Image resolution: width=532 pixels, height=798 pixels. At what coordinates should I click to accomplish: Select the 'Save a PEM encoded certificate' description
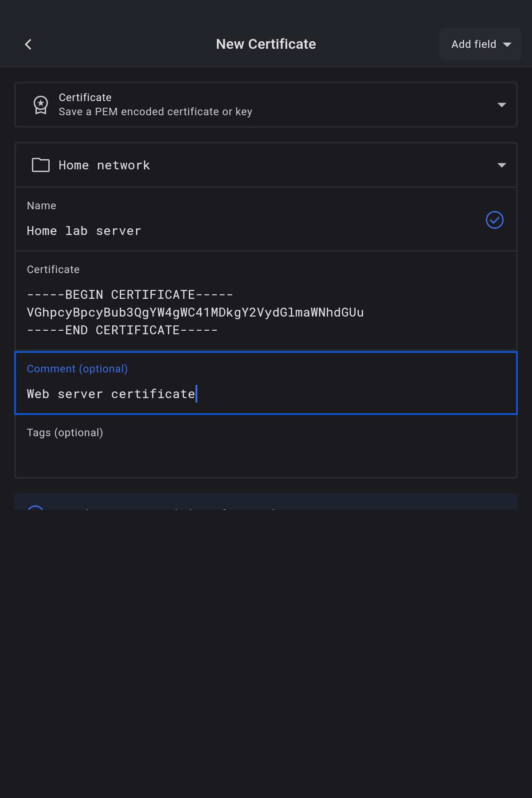coord(155,112)
